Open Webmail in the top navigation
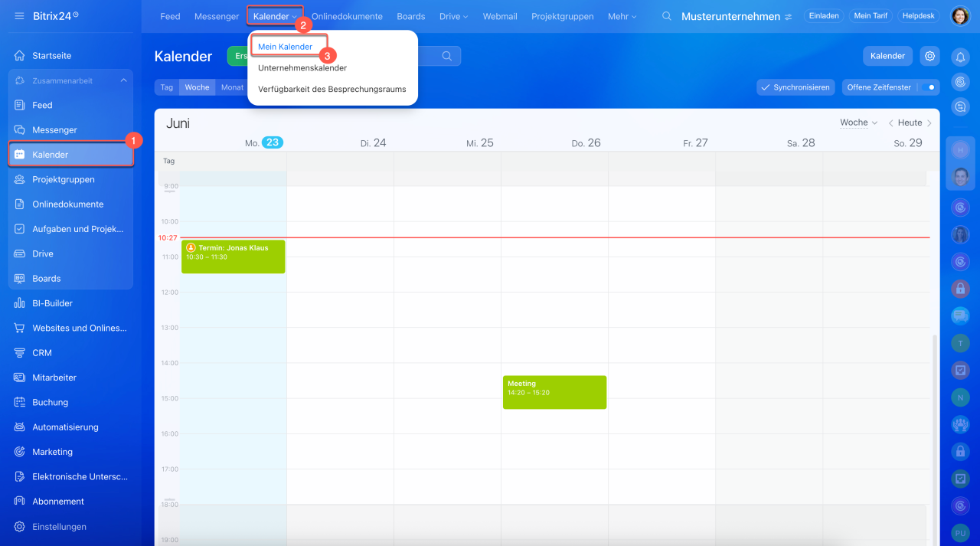Image resolution: width=980 pixels, height=546 pixels. tap(500, 16)
